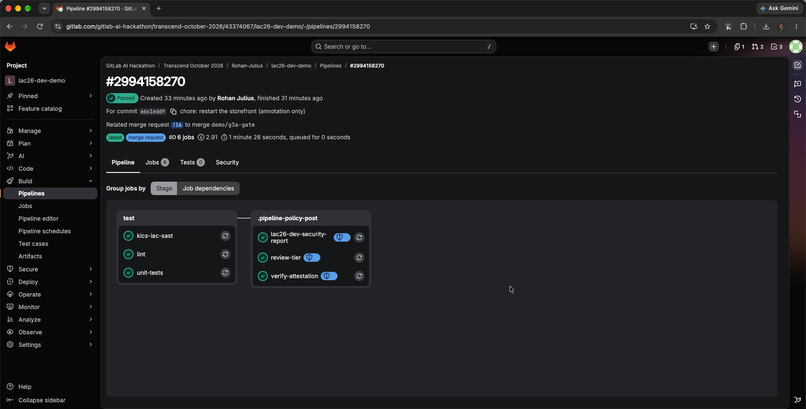806x409 pixels.
Task: Focus the Search or go to field
Action: (404, 47)
